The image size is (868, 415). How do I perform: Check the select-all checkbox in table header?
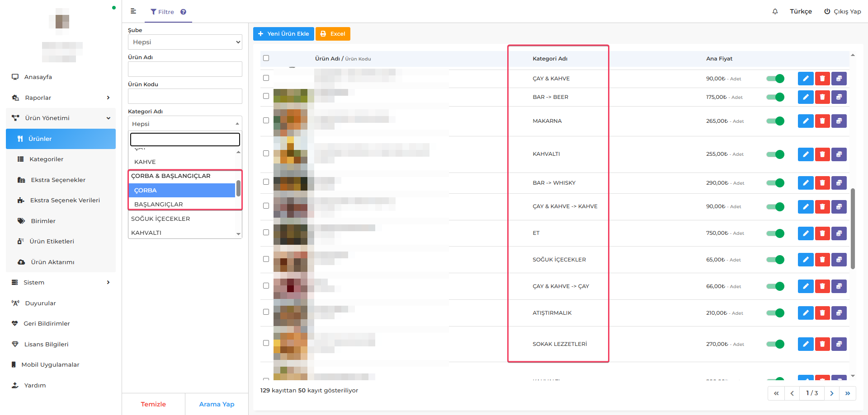coord(266,58)
